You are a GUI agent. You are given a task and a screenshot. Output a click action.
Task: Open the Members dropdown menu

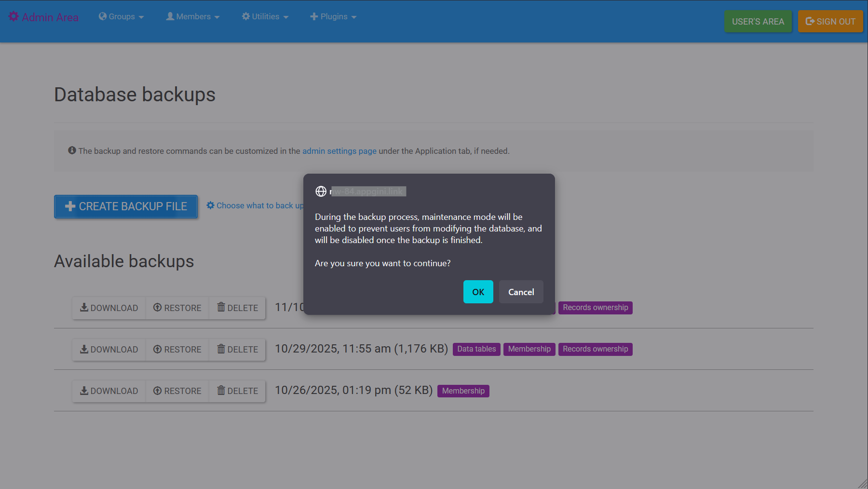(x=192, y=16)
